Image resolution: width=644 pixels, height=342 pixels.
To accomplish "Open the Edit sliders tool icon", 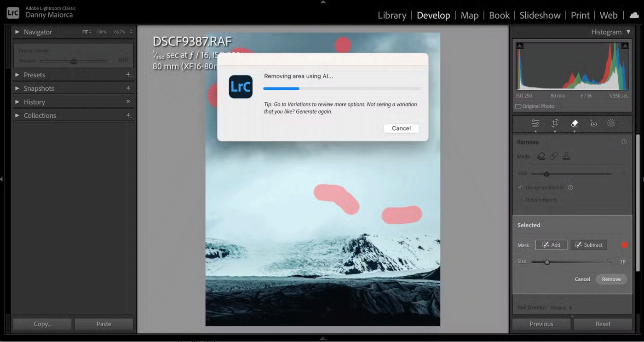I will (x=535, y=124).
